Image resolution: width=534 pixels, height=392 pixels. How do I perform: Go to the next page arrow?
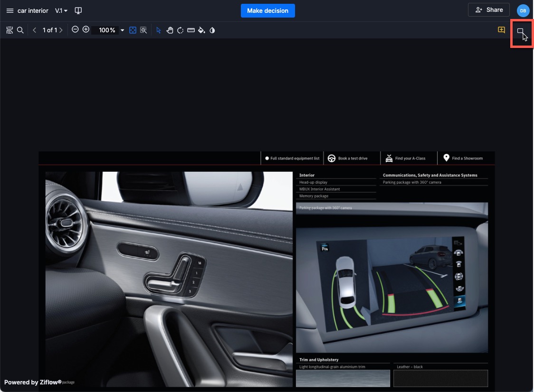61,30
